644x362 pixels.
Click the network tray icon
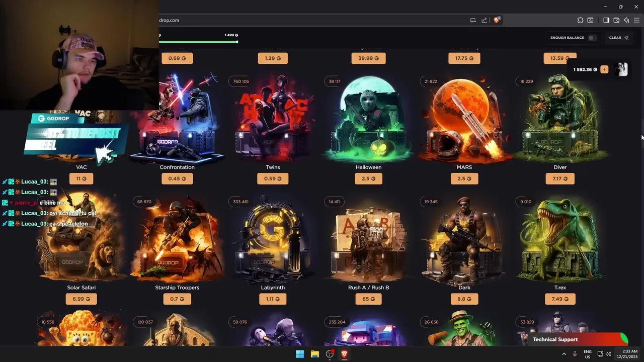[x=600, y=354]
